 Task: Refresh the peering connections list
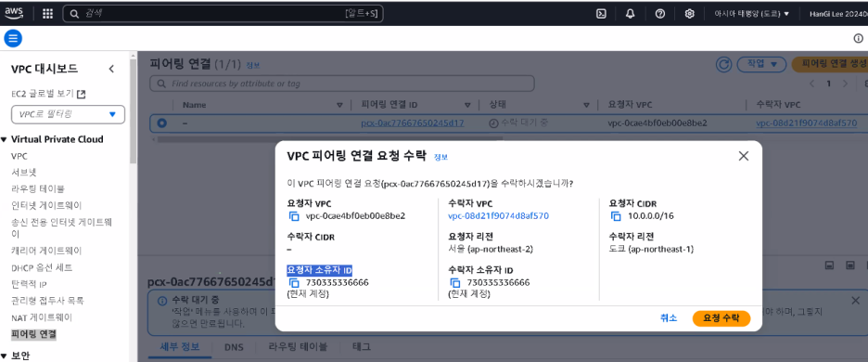[723, 64]
